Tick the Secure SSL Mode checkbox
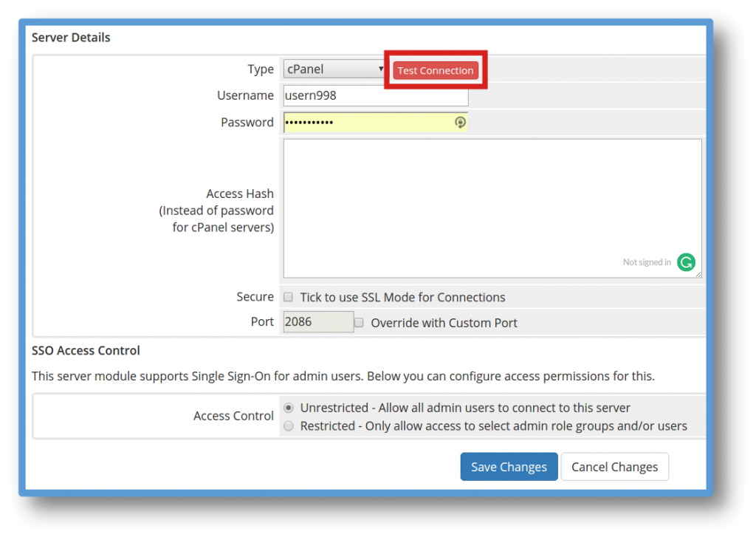This screenshot has width=756, height=540. click(x=289, y=297)
